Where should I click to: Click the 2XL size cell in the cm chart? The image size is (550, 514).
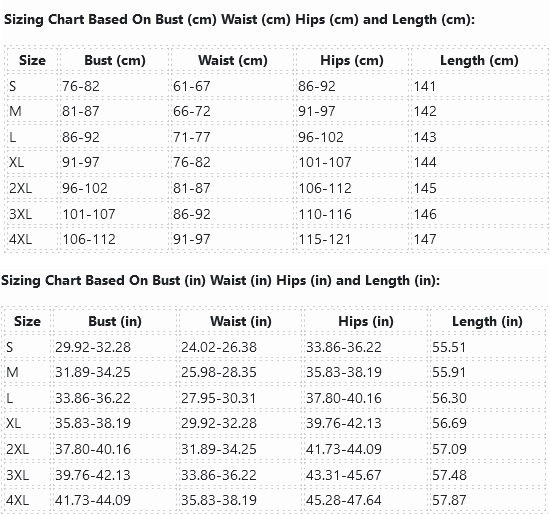click(x=20, y=188)
